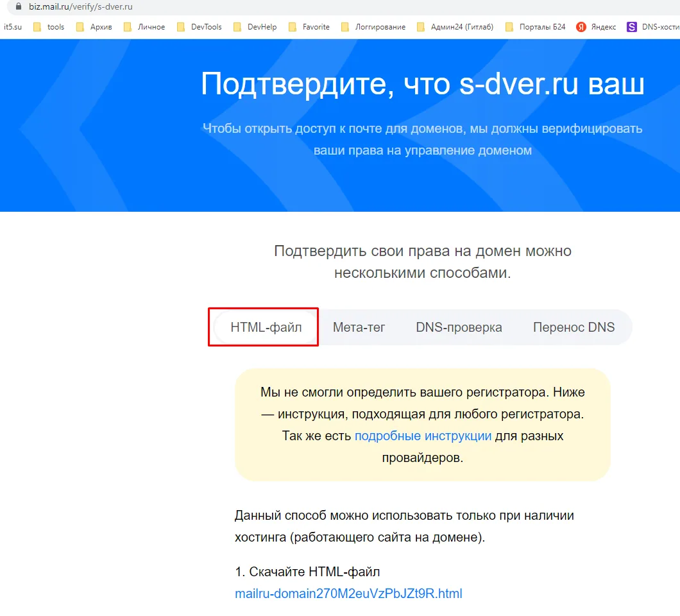Screen dimensions: 680x616
Task: Click the address bar URL biz.mail.ru/verify/s-dver.ru
Action: 81,6
